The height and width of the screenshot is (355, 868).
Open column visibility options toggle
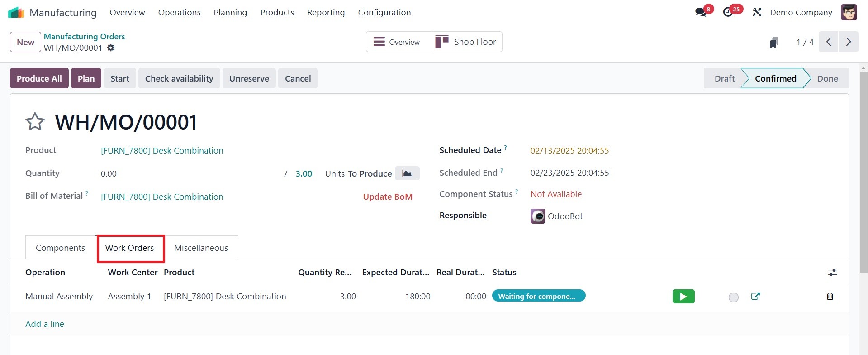tap(832, 273)
